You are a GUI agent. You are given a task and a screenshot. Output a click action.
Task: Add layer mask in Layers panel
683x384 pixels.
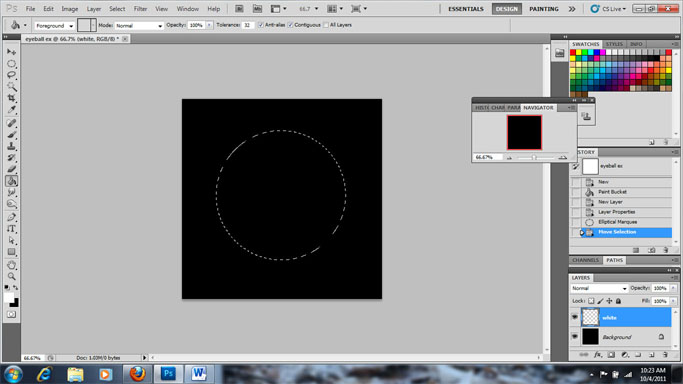coord(611,355)
